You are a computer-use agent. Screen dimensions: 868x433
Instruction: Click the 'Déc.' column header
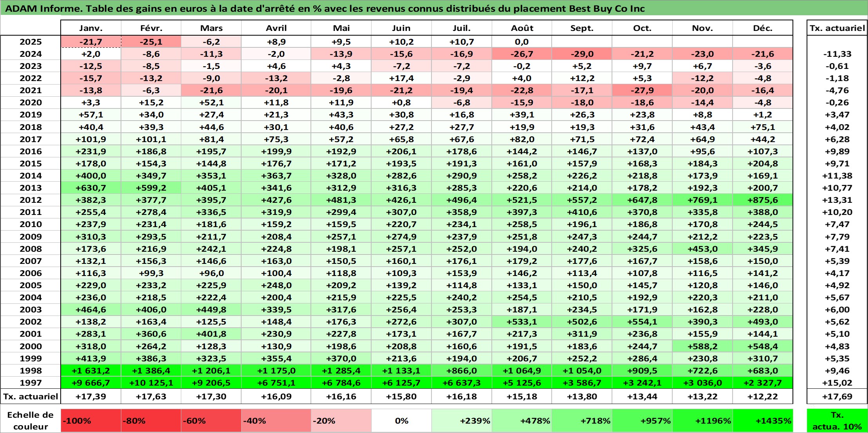point(763,28)
